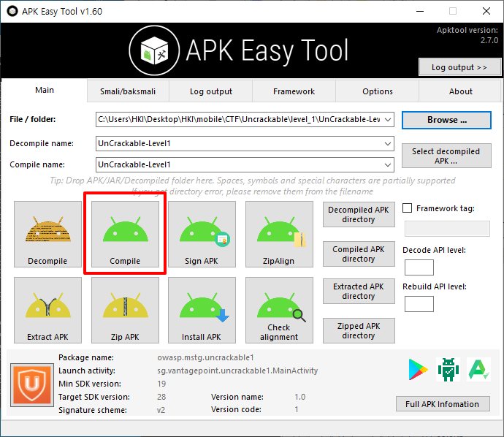Screen dimensions: 504x437
Task: Click the Check alignment icon button
Action: click(279, 311)
